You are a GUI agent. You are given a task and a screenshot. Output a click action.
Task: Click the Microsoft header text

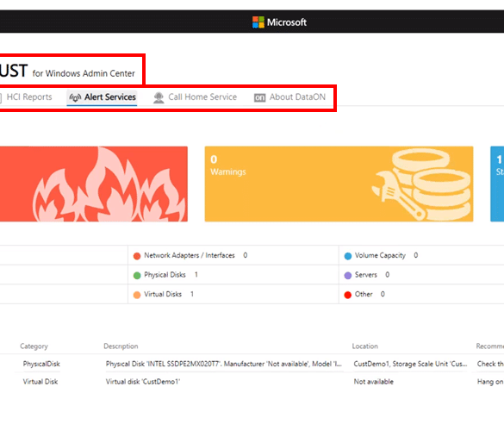(287, 22)
